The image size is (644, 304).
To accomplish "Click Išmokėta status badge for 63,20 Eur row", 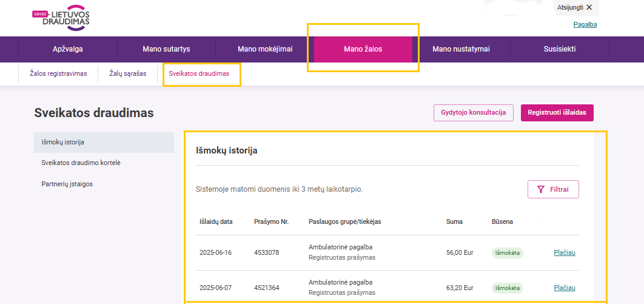I will pyautogui.click(x=508, y=288).
